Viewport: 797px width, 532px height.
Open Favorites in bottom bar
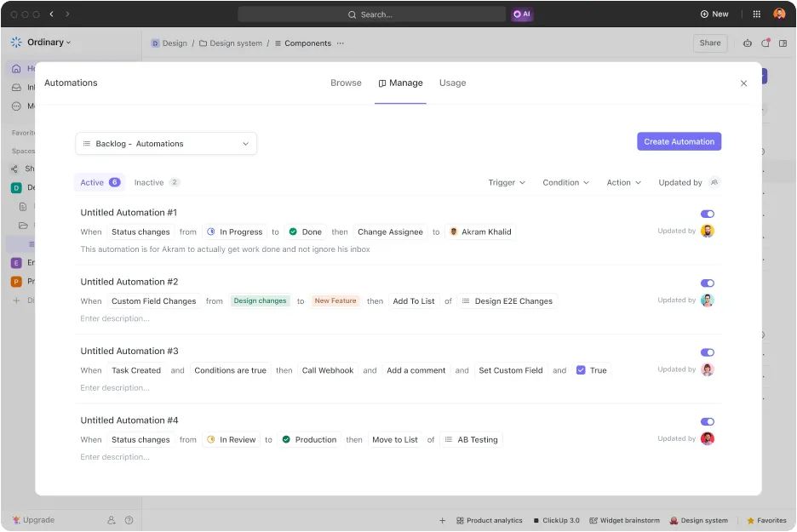click(x=766, y=521)
